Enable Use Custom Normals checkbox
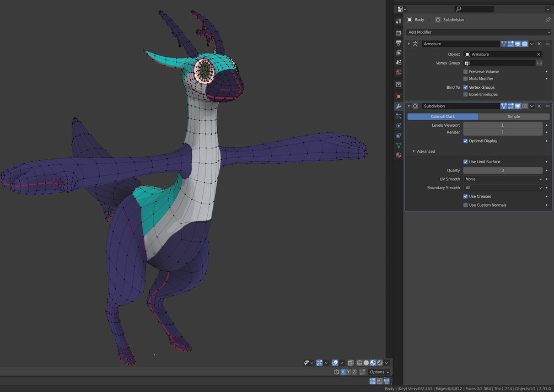The height and width of the screenshot is (392, 554). (x=466, y=205)
